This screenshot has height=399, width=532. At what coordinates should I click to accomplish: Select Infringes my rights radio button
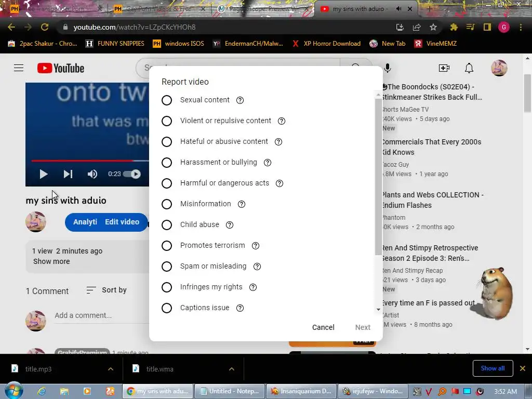click(167, 287)
